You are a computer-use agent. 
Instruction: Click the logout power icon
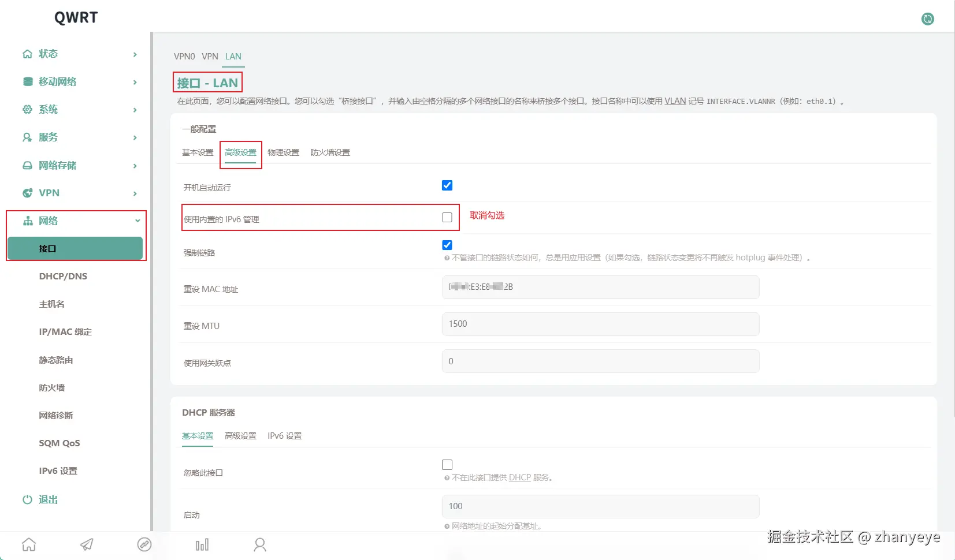click(x=27, y=499)
